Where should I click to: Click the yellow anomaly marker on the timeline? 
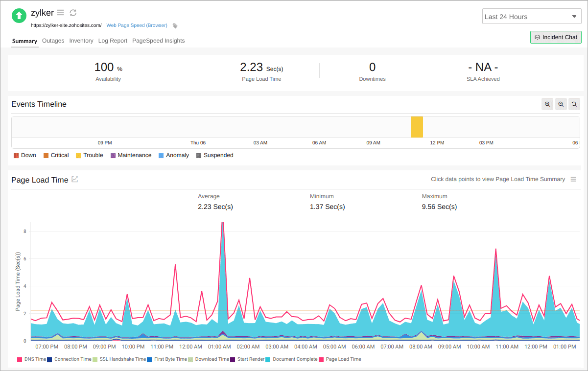(417, 126)
